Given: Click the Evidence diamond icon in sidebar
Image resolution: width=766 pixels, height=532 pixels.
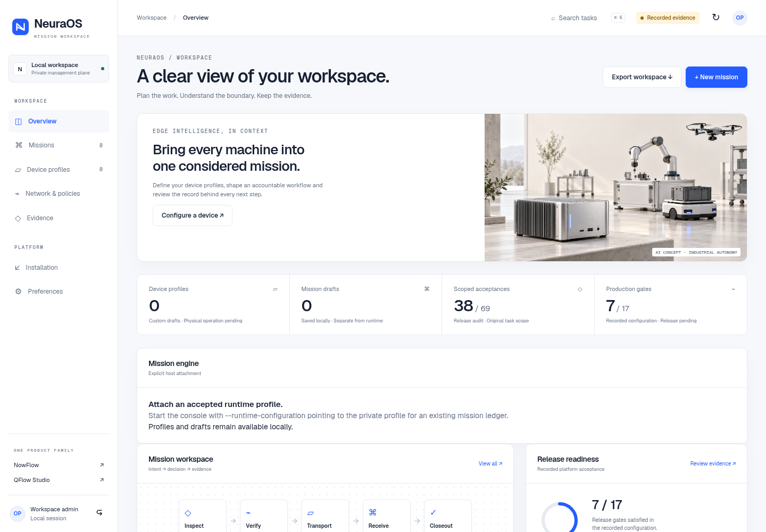Looking at the screenshot, I should coord(18,218).
